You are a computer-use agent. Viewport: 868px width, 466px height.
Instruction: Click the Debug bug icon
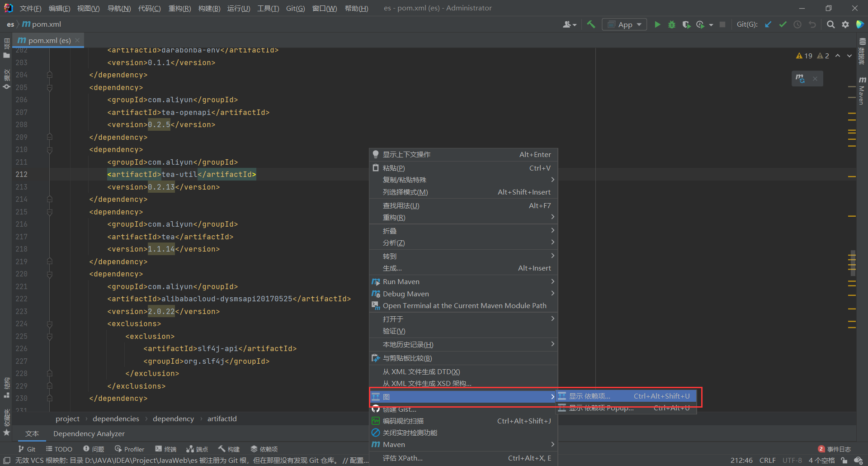pyautogui.click(x=672, y=24)
